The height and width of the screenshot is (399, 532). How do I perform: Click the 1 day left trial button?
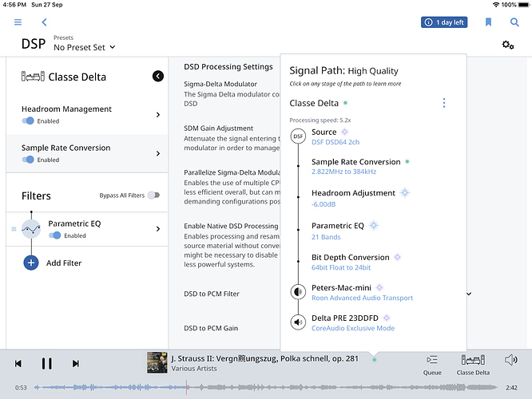(x=444, y=22)
